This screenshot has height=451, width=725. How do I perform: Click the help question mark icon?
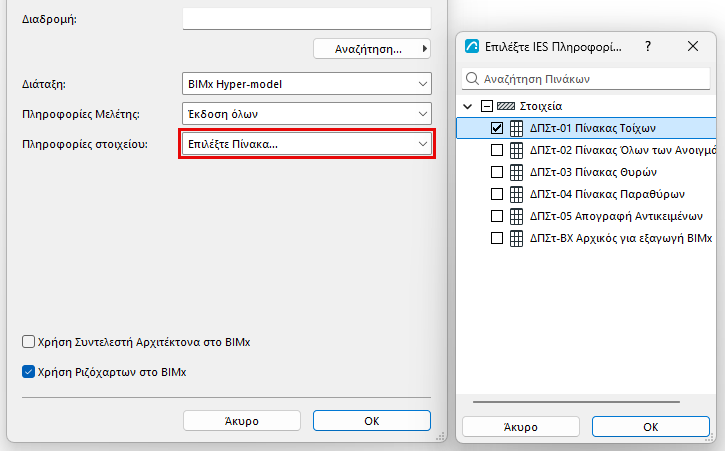coord(648,46)
